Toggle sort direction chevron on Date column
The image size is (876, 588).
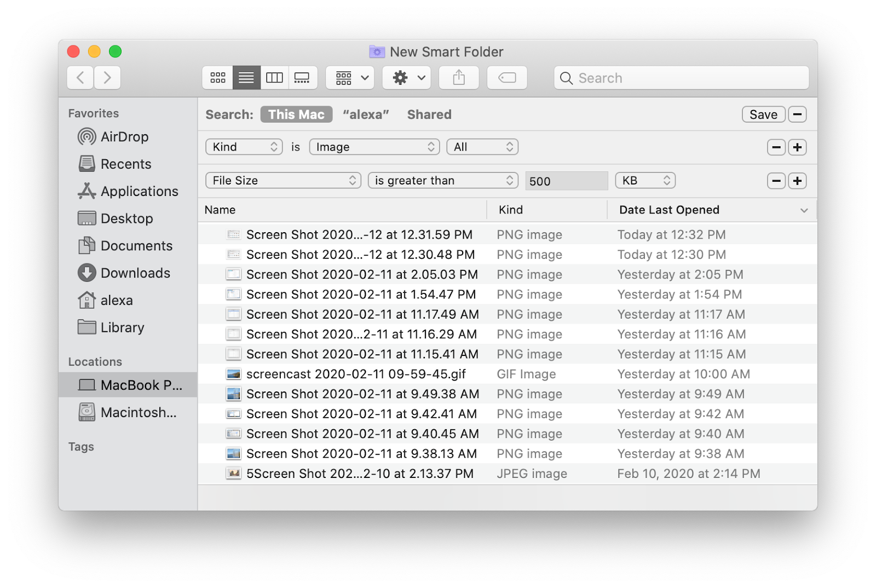(804, 210)
